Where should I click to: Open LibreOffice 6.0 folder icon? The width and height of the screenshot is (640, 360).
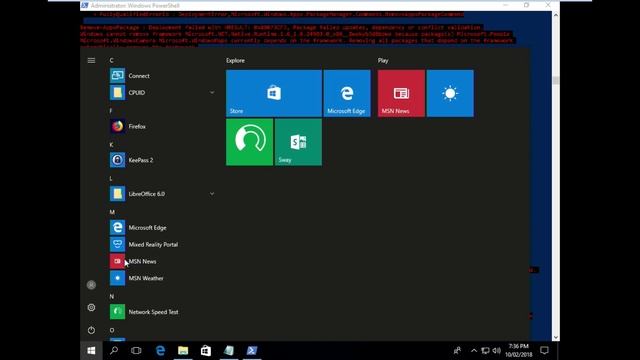[117, 194]
